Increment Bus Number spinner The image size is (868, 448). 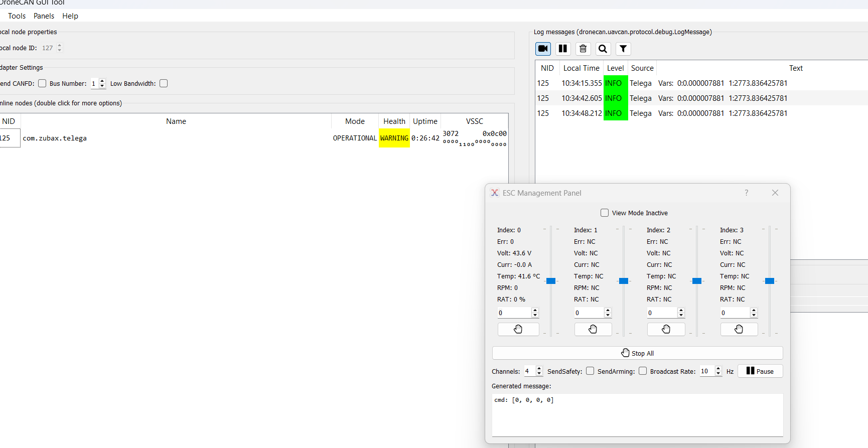pos(102,81)
